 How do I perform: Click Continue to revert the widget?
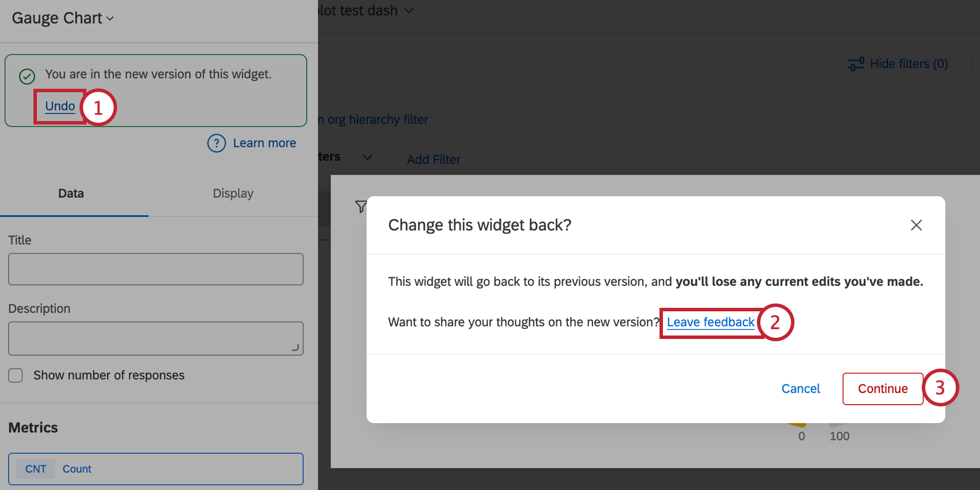(882, 389)
